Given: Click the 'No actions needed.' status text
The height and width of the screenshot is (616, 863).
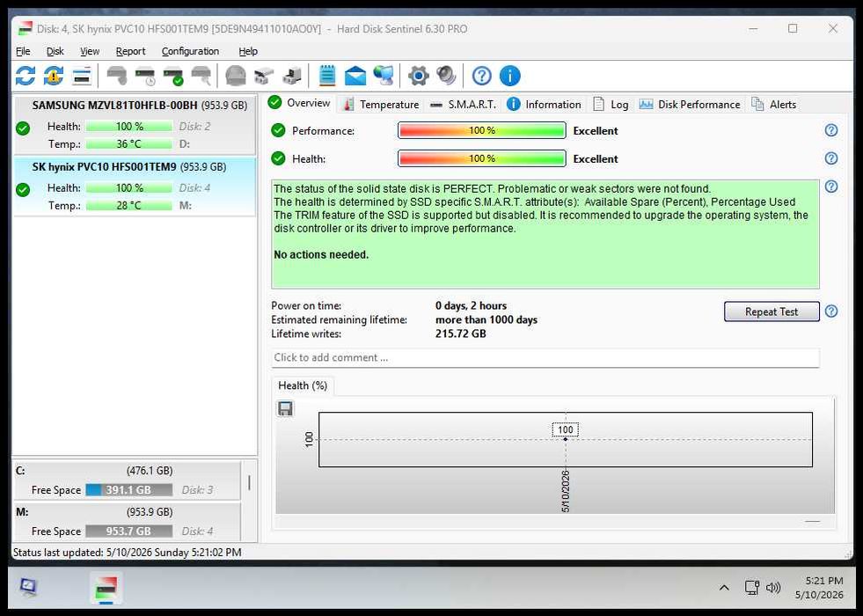Looking at the screenshot, I should (x=321, y=255).
